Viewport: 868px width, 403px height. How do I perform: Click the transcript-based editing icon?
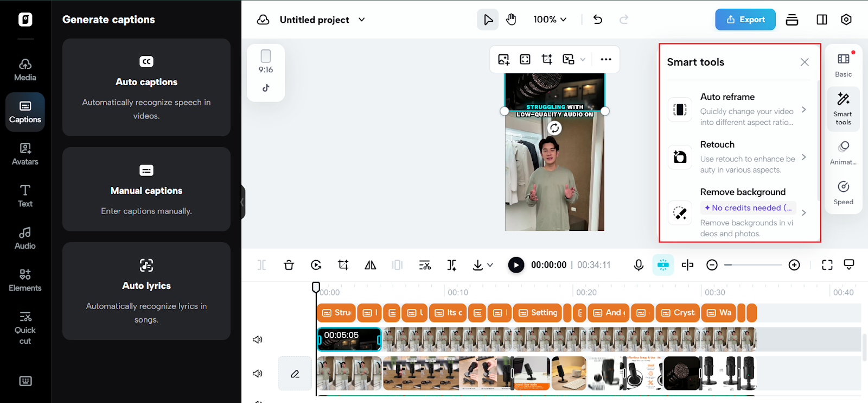pos(425,265)
